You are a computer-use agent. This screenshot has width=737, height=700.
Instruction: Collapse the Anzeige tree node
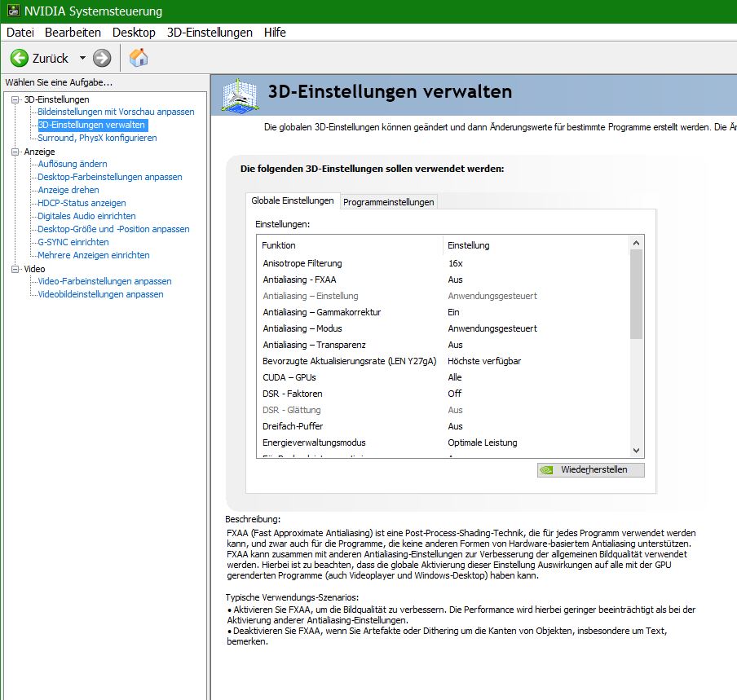point(15,152)
